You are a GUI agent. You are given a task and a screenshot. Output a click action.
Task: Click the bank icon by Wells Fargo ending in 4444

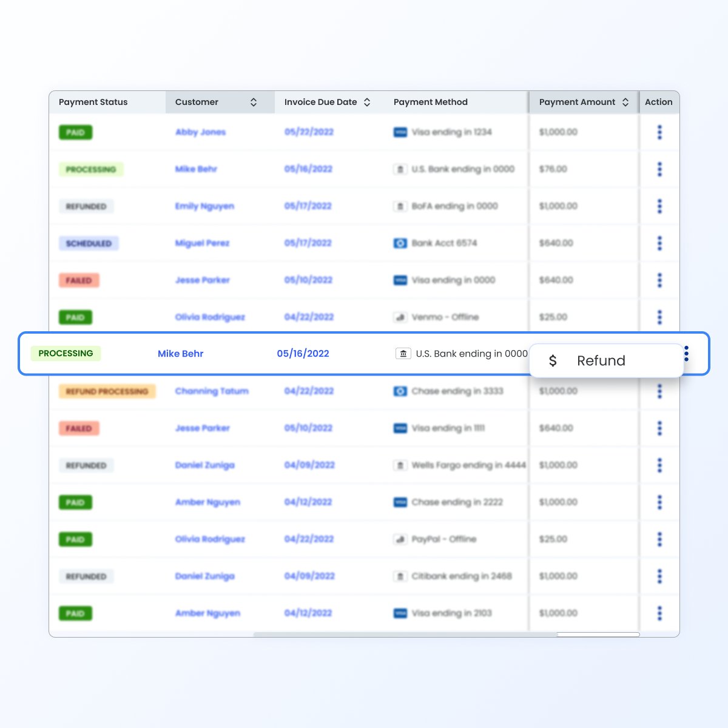click(400, 465)
